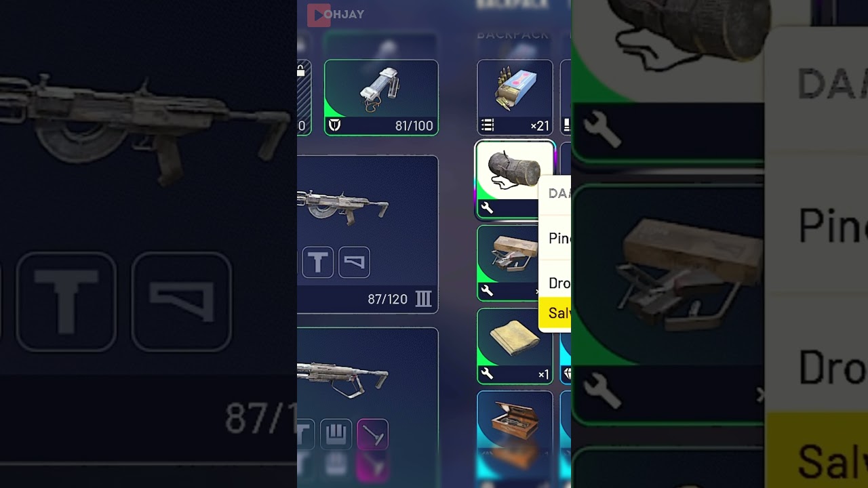Click the magazine attachment slot on second weapon

336,434
